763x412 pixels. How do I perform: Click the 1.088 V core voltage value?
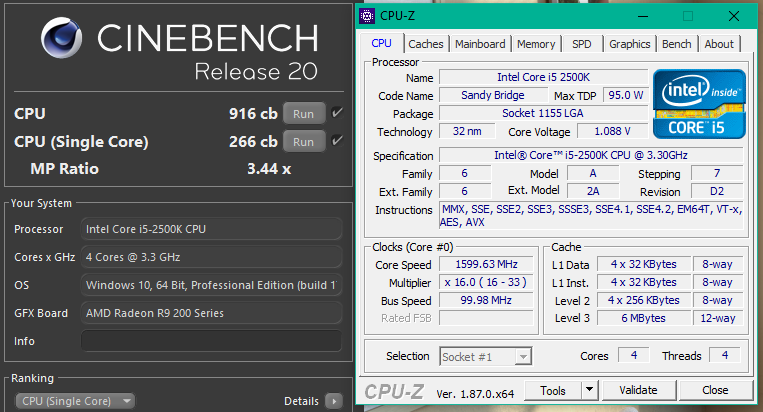pyautogui.click(x=613, y=131)
